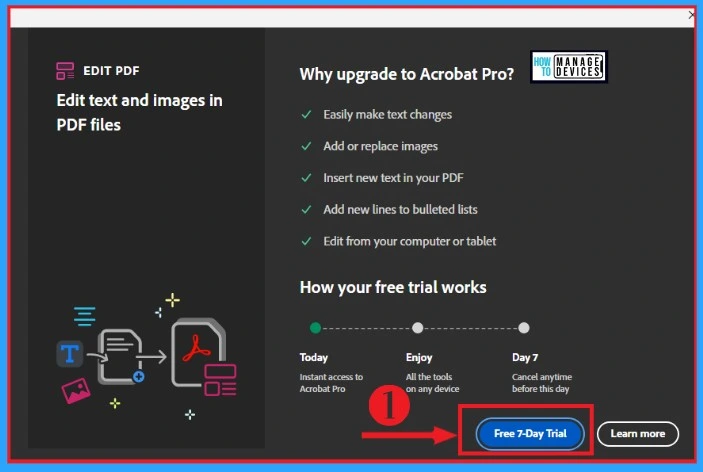Close the Acrobat Pro upgrade dialog
This screenshot has width=703, height=472.
692,15
